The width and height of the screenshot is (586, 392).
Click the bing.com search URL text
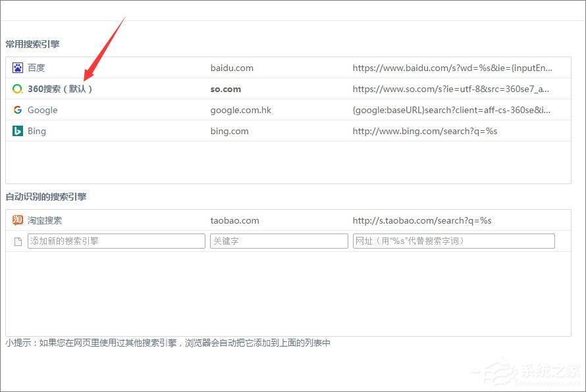(425, 131)
